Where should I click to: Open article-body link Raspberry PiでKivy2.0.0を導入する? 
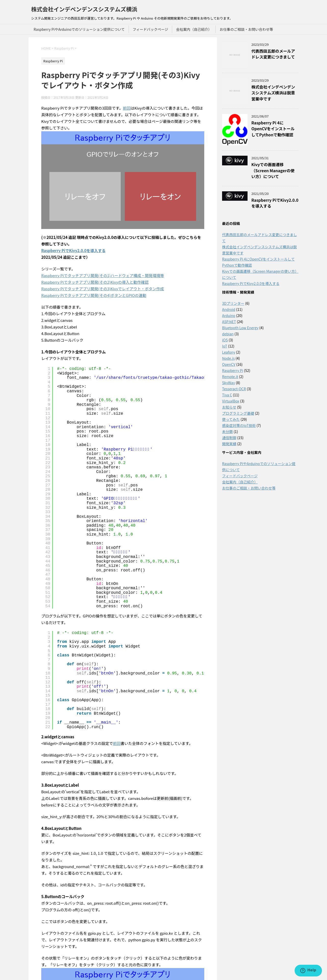pos(73,251)
